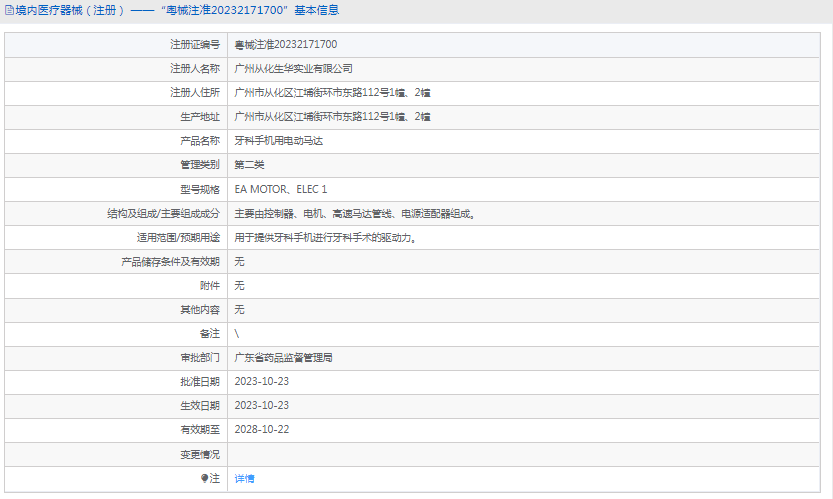Click the 有效期至 label

(x=200, y=429)
